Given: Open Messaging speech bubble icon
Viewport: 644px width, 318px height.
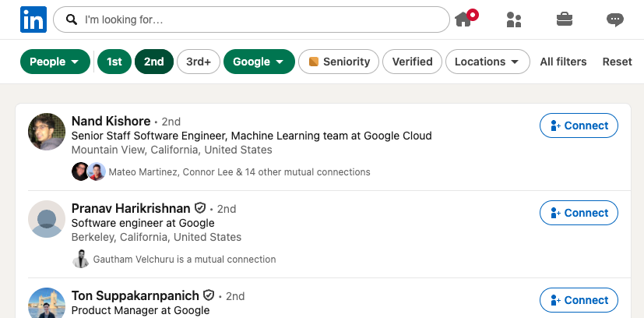Looking at the screenshot, I should (615, 19).
